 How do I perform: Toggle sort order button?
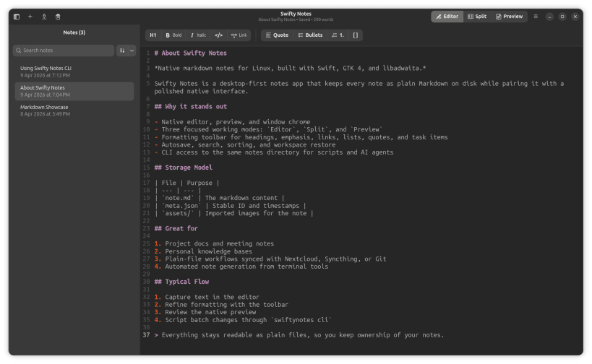coord(122,51)
